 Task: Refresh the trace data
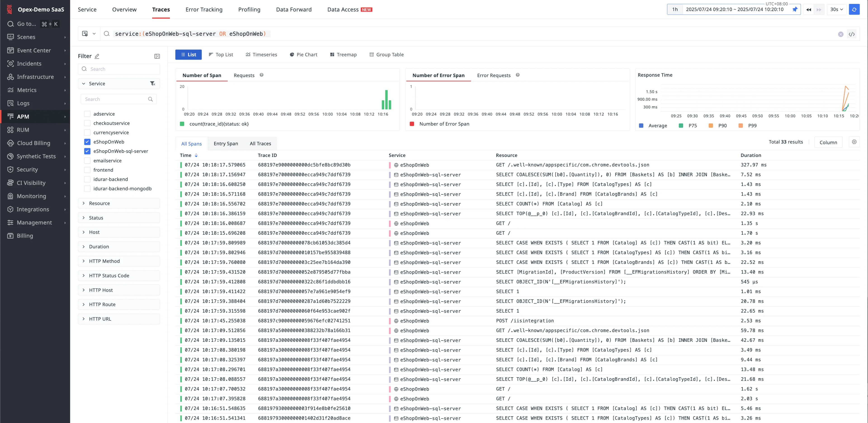854,9
